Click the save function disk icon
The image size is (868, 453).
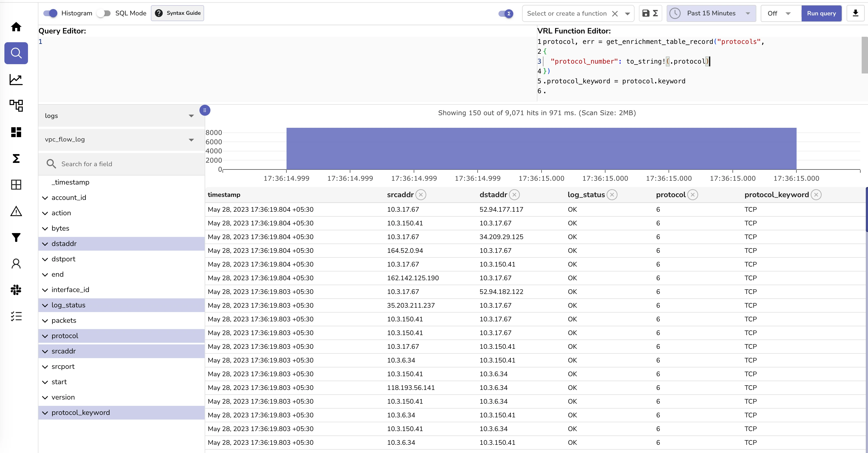coord(646,13)
